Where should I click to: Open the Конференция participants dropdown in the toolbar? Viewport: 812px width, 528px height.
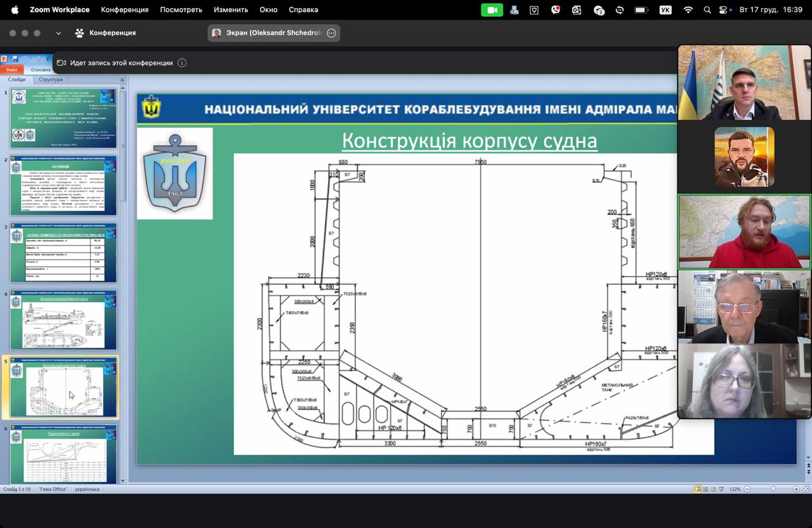pos(105,33)
